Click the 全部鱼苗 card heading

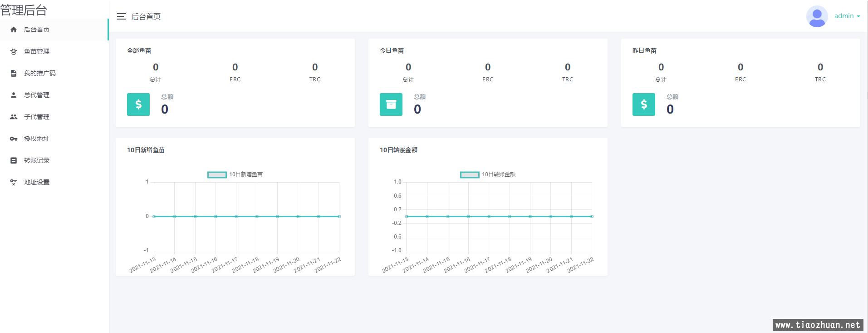(139, 50)
